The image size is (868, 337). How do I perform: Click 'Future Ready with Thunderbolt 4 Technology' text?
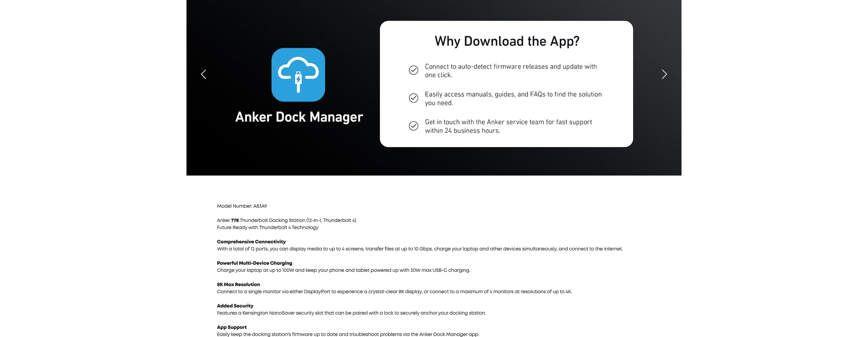tap(268, 227)
